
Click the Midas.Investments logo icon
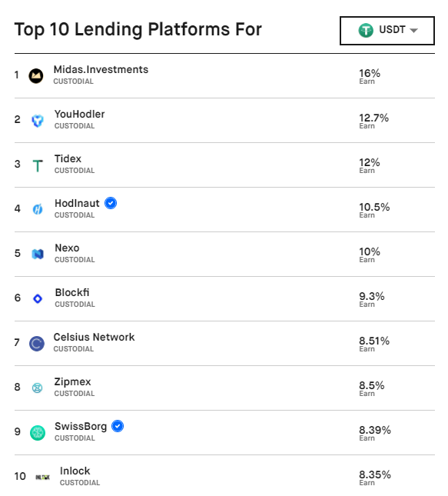point(36,76)
